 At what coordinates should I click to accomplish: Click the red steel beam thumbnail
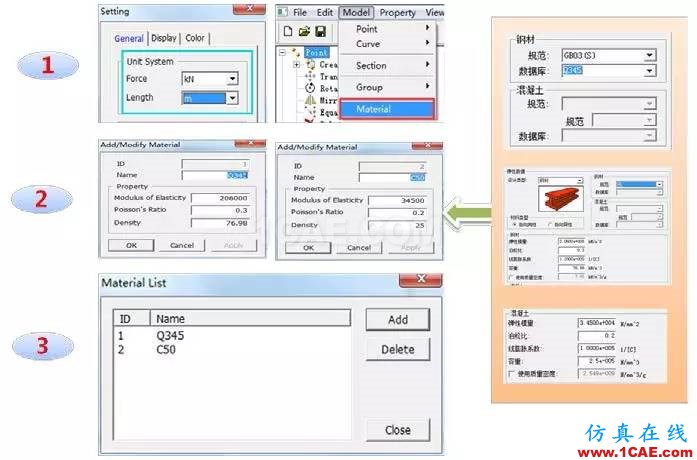[560, 199]
